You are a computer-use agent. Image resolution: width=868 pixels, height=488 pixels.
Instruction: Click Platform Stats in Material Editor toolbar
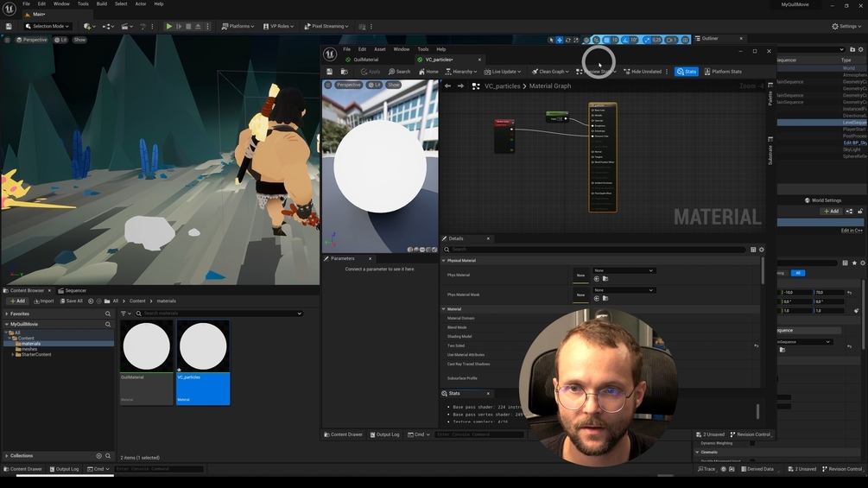(723, 72)
